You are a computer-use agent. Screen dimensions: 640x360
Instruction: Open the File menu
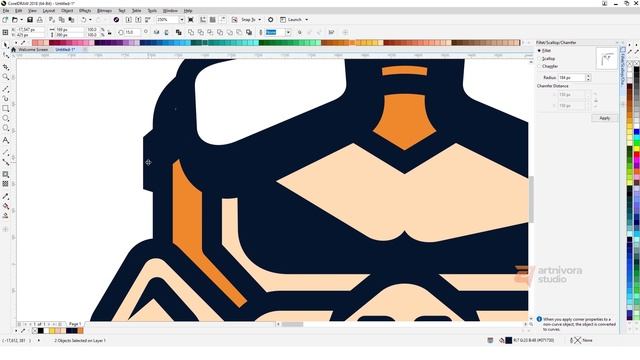click(6, 11)
